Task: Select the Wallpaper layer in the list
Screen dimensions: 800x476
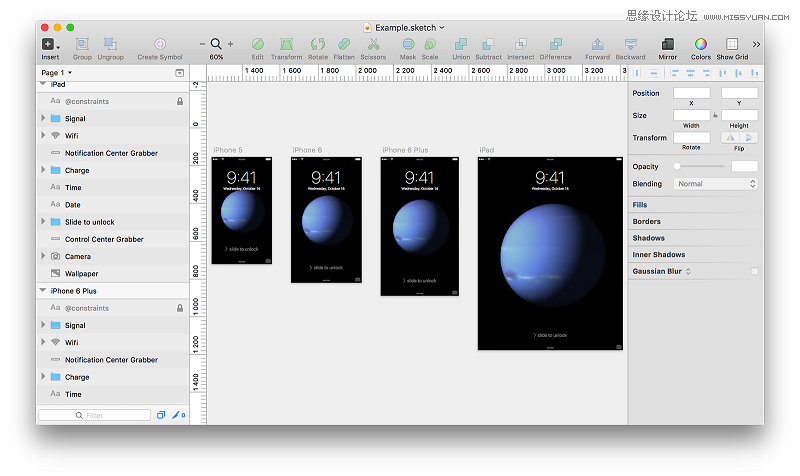Action: point(81,273)
